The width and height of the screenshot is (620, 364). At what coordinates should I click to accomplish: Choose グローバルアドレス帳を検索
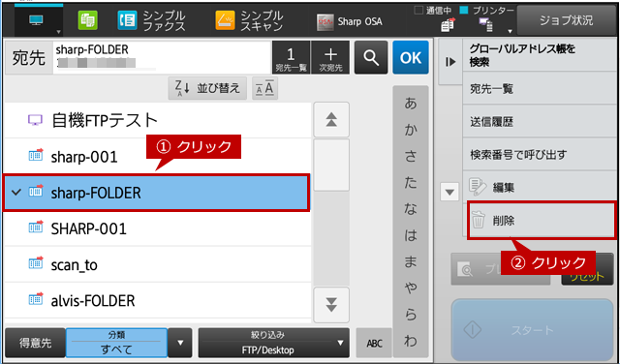(x=540, y=55)
